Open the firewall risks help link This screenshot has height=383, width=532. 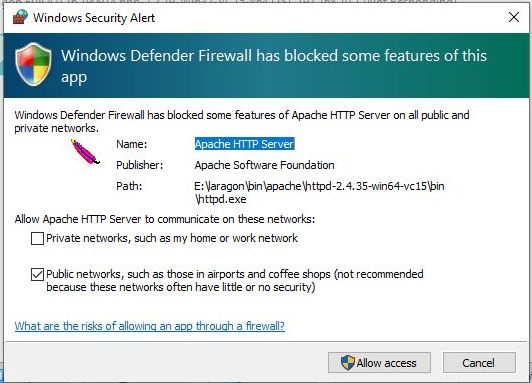[150, 326]
